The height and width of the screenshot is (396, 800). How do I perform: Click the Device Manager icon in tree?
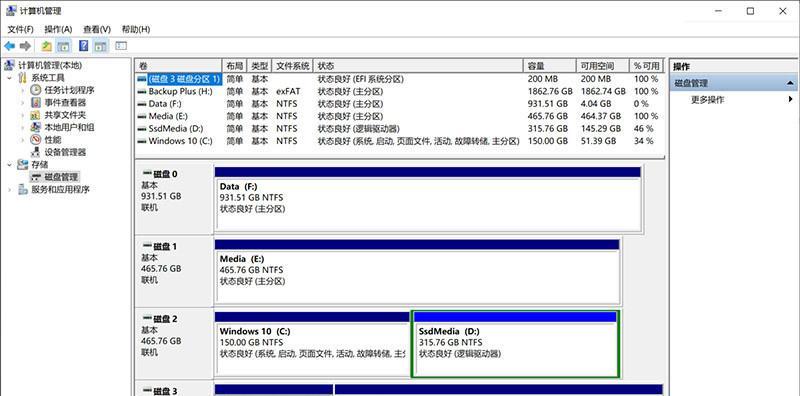pyautogui.click(x=35, y=152)
